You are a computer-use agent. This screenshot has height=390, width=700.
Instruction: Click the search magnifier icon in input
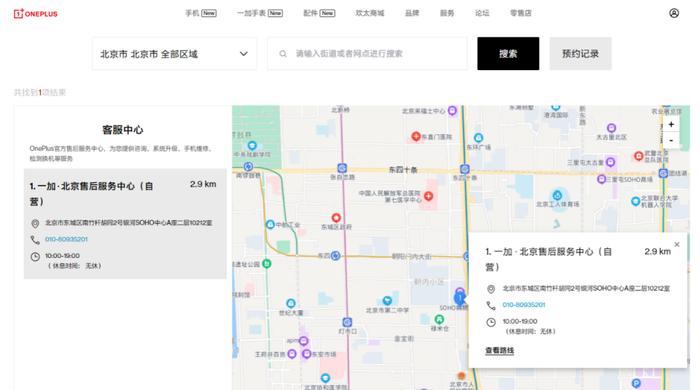pos(283,54)
